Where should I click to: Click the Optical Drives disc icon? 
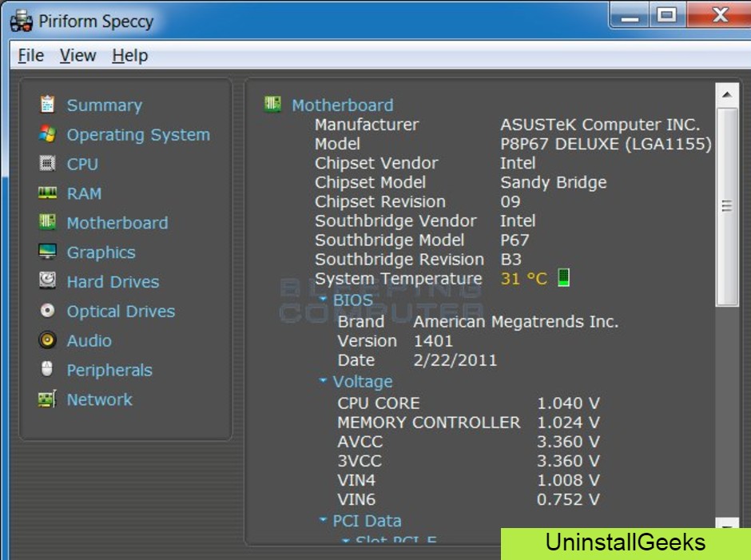click(x=47, y=311)
